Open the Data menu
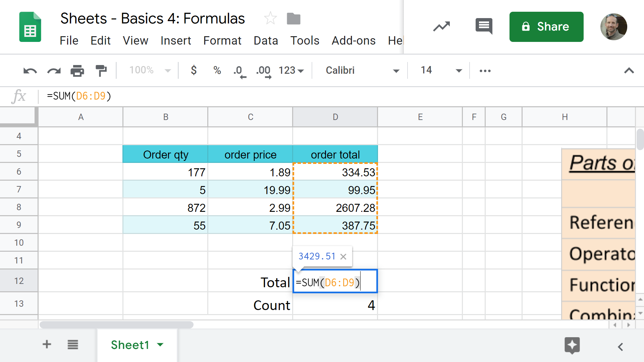Screen dimensions: 644x362 [x=266, y=41]
